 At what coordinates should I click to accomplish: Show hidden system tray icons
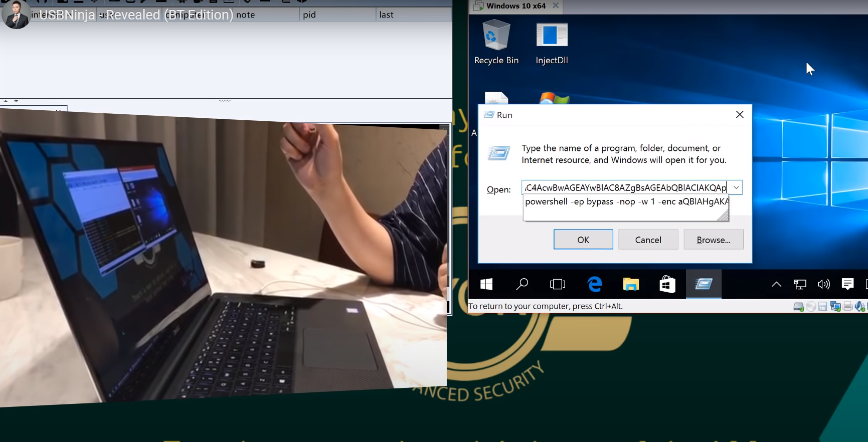776,285
